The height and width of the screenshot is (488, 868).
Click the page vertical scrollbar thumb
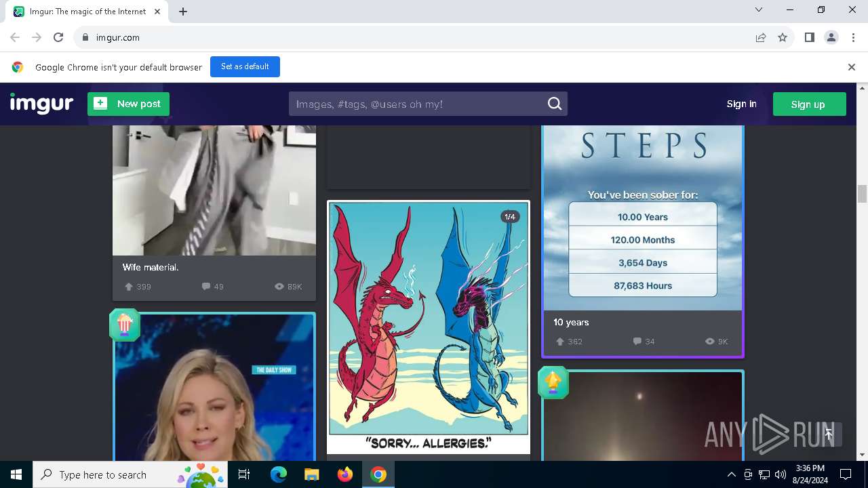pos(863,194)
